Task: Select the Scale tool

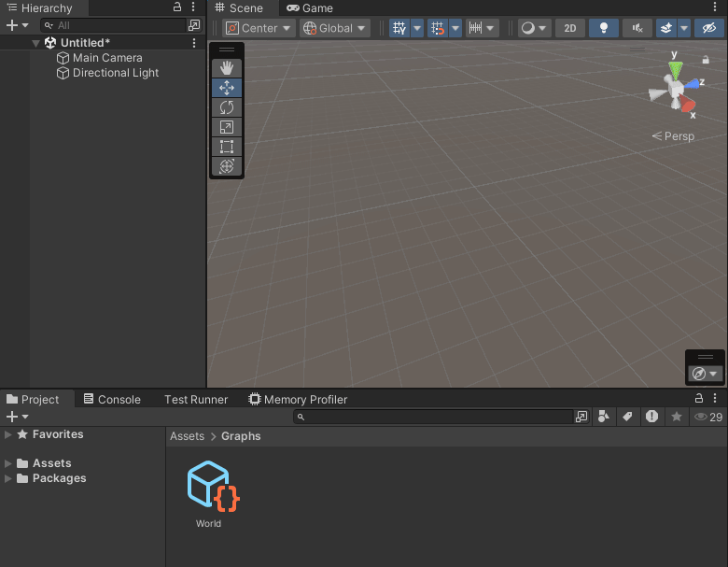Action: click(226, 127)
